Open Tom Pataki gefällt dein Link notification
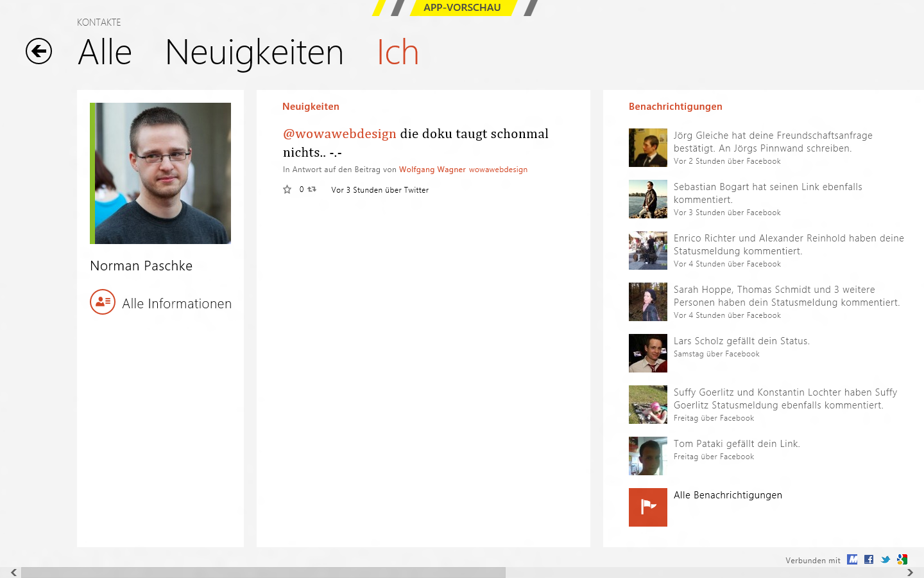924x578 pixels. pyautogui.click(x=737, y=444)
